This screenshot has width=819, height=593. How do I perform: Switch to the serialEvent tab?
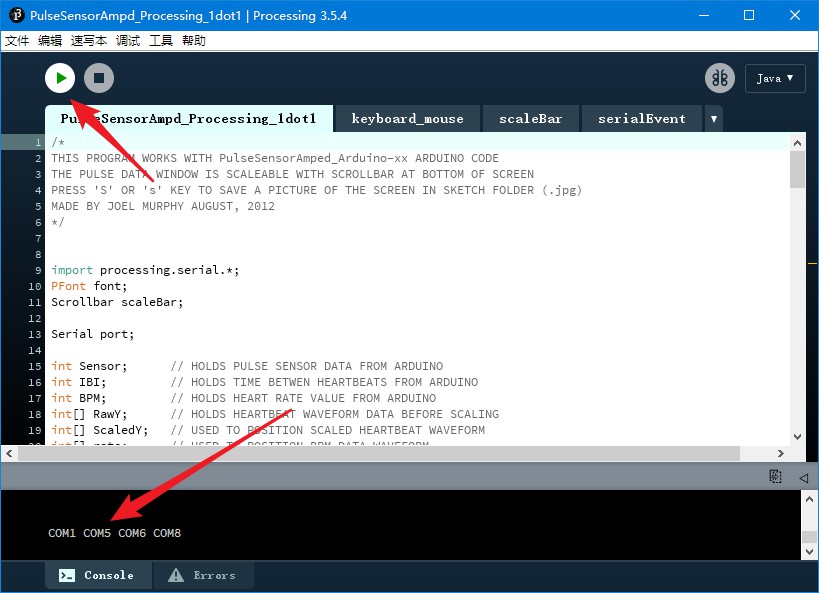pyautogui.click(x=642, y=119)
